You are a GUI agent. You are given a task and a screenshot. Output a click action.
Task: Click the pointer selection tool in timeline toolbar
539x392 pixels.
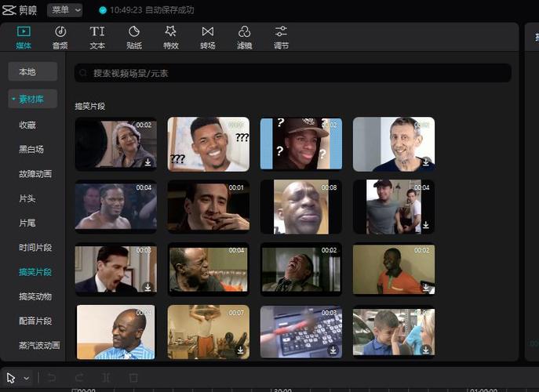11,378
